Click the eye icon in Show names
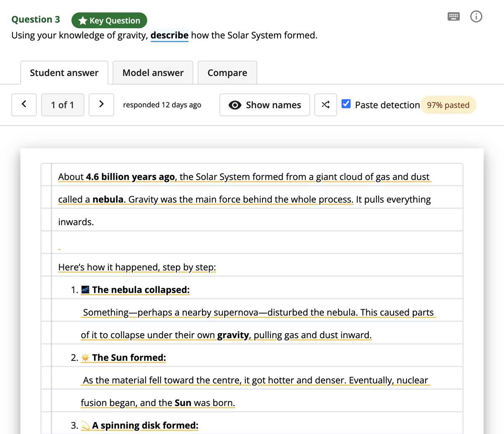 (x=235, y=105)
